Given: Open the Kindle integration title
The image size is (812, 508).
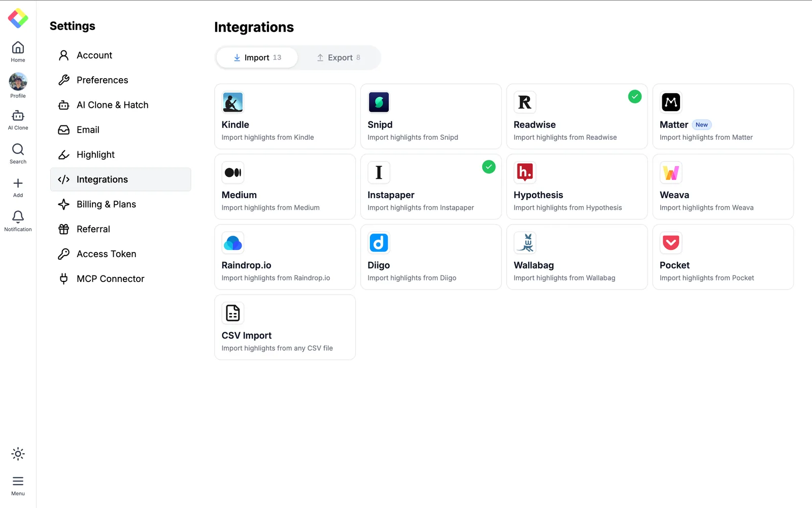Looking at the screenshot, I should click(235, 125).
